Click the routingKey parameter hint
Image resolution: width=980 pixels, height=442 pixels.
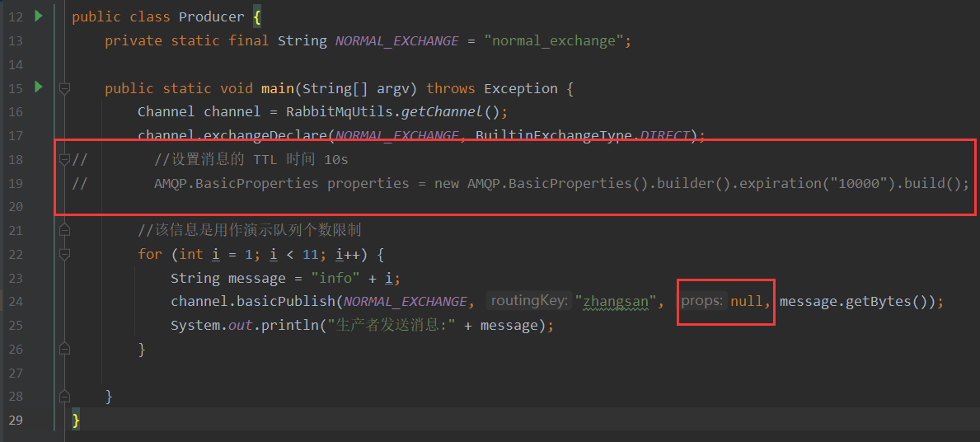[531, 301]
